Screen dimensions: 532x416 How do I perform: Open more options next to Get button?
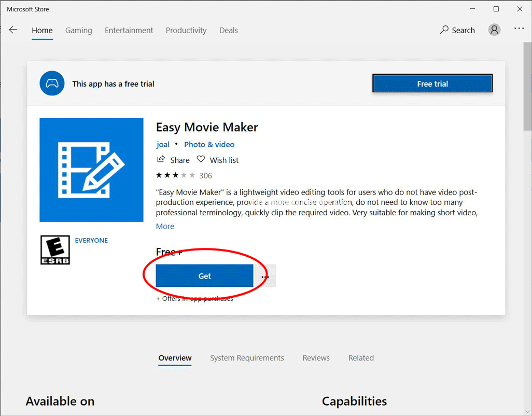tap(265, 276)
